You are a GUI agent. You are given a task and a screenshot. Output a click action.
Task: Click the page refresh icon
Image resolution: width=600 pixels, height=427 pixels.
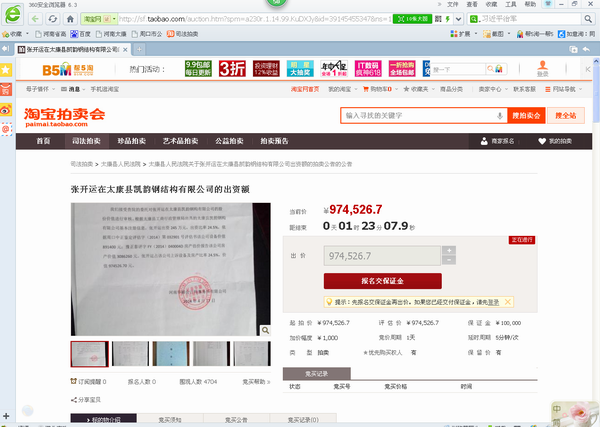tap(53, 19)
